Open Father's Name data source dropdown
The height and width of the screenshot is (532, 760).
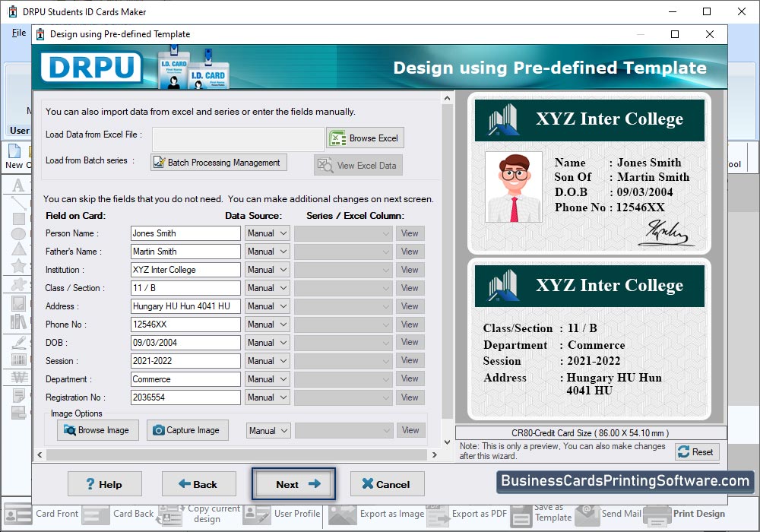point(267,252)
